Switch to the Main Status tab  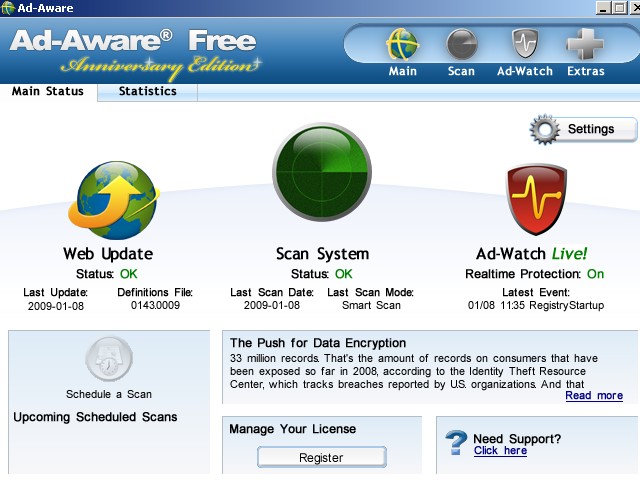48,91
